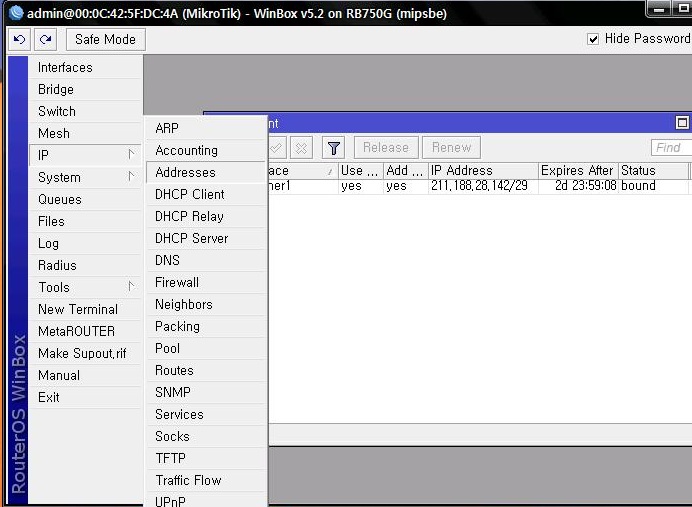Image resolution: width=692 pixels, height=507 pixels.
Task: Open Packing from IP submenu
Action: point(206,327)
